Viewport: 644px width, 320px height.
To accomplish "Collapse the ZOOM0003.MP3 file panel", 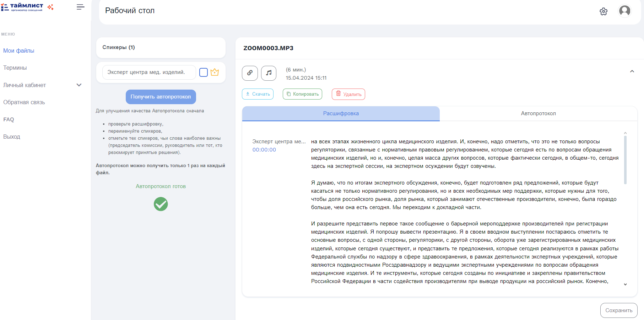I will click(x=632, y=71).
